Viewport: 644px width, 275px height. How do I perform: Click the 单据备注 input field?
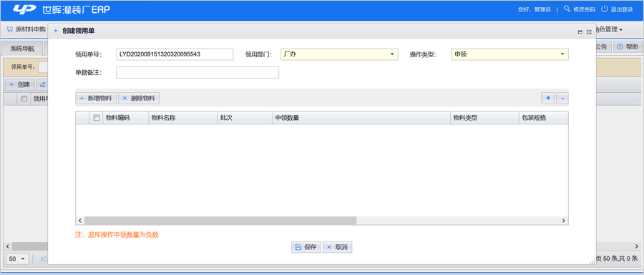[x=197, y=73]
